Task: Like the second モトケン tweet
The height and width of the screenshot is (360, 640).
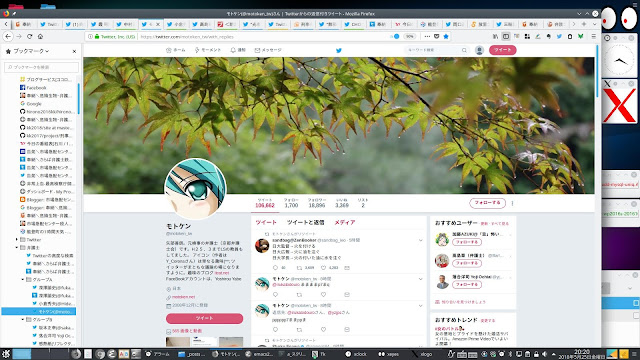Action: point(323,294)
